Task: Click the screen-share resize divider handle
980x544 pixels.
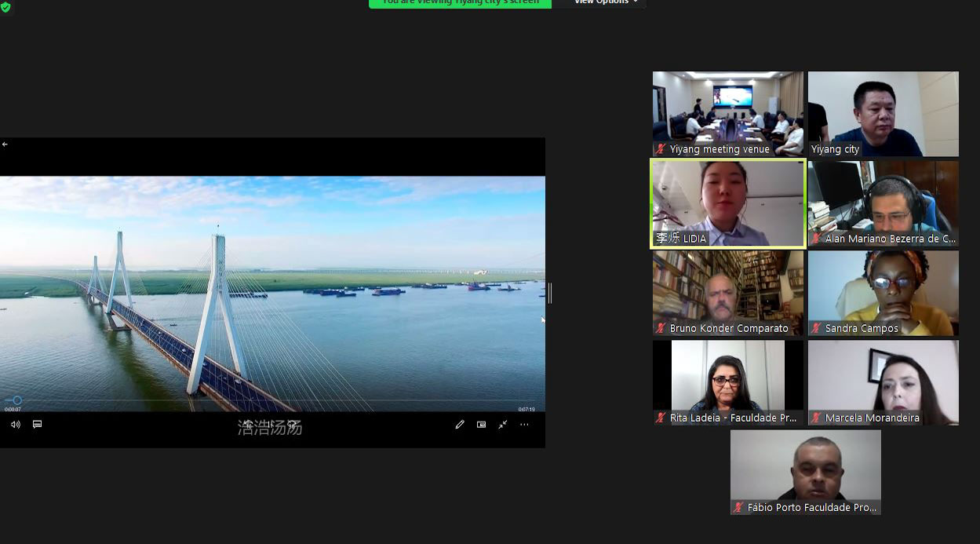Action: point(549,293)
